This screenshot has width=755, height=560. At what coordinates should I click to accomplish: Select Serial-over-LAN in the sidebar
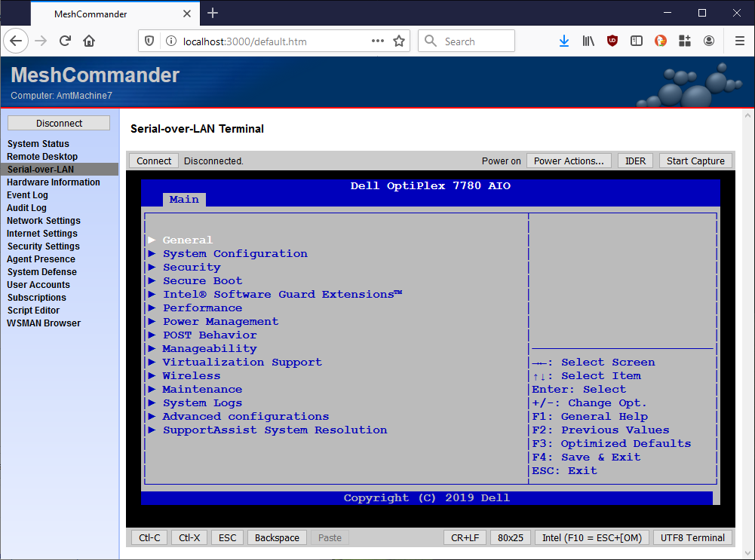60,170
